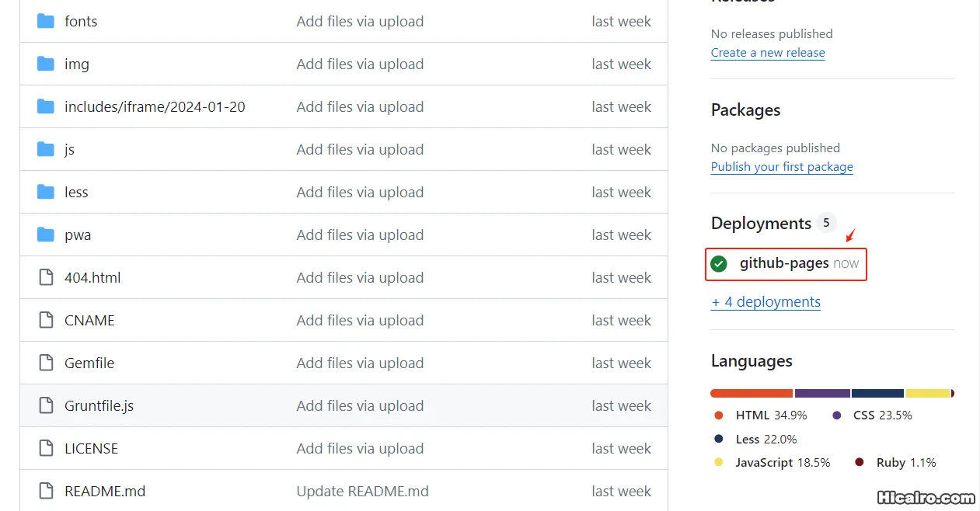Viewport: 980px width, 511px height.
Task: Click the Deployments count badge showing 5
Action: 825,223
